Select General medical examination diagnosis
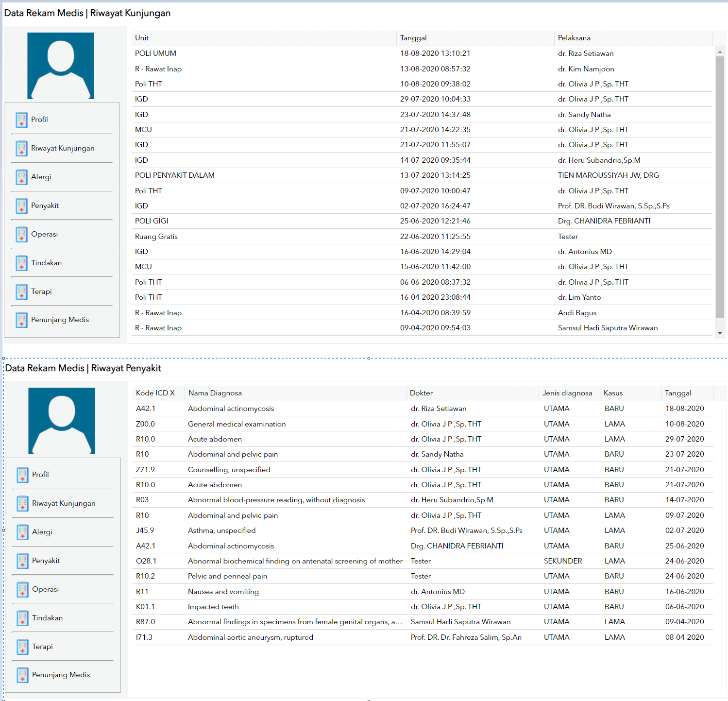Screen dimensions: 728x701 coord(423,424)
